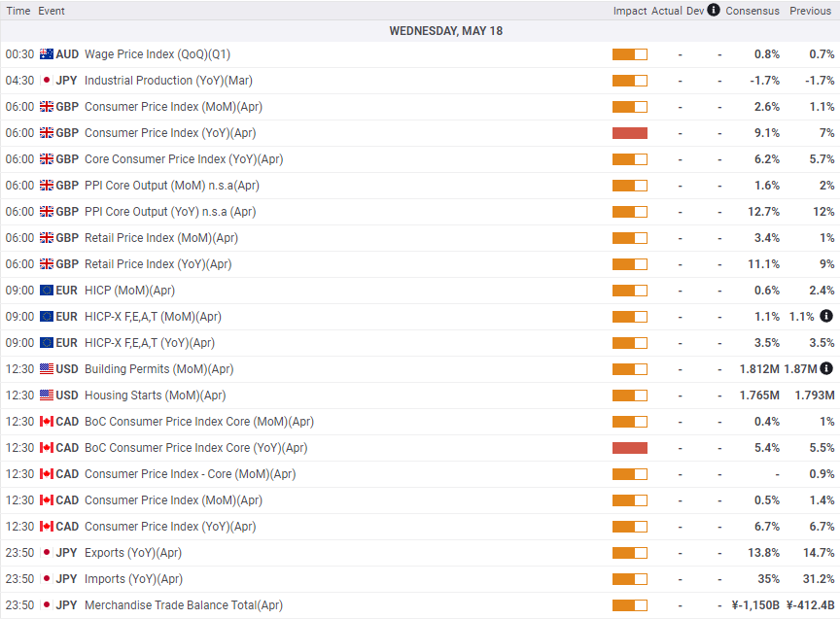
Task: Open the HICP (MoM)(Apr) event
Action: (x=129, y=291)
